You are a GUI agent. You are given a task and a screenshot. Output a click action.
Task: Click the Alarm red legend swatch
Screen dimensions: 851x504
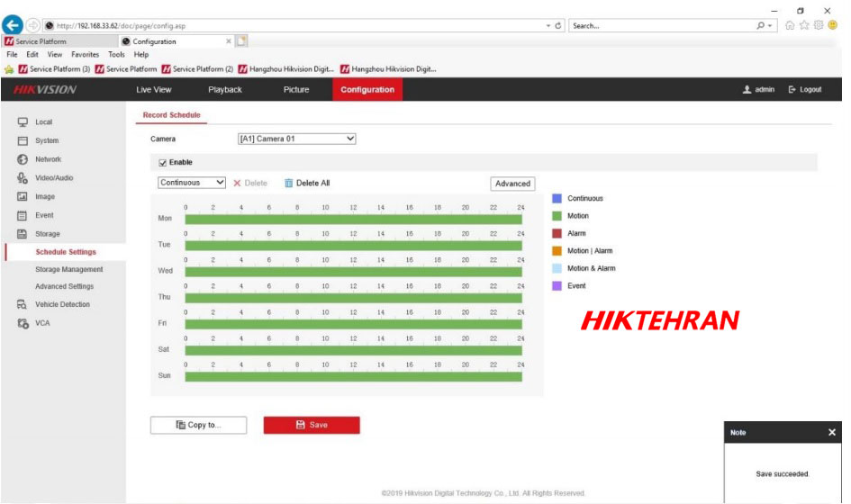[557, 233]
